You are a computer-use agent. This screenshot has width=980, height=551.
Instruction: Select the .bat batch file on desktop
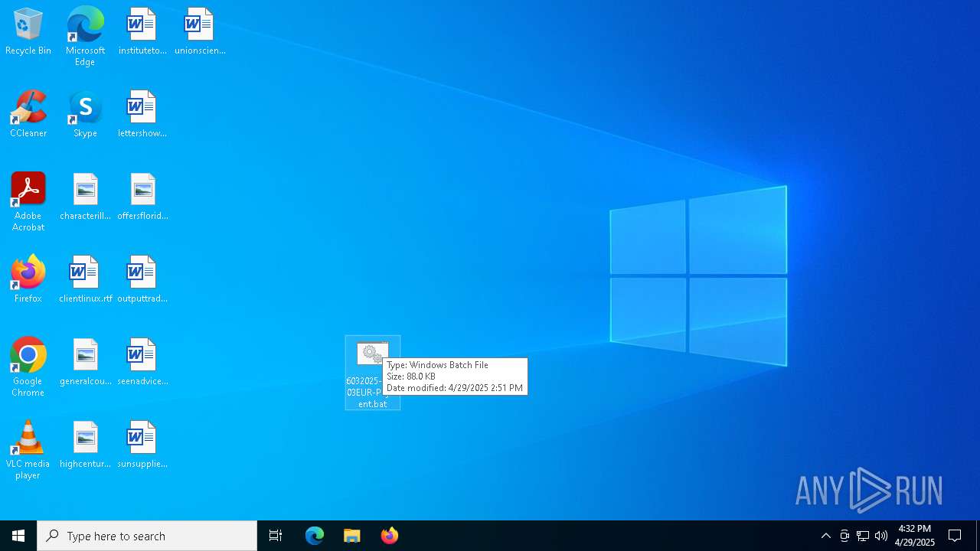(372, 373)
